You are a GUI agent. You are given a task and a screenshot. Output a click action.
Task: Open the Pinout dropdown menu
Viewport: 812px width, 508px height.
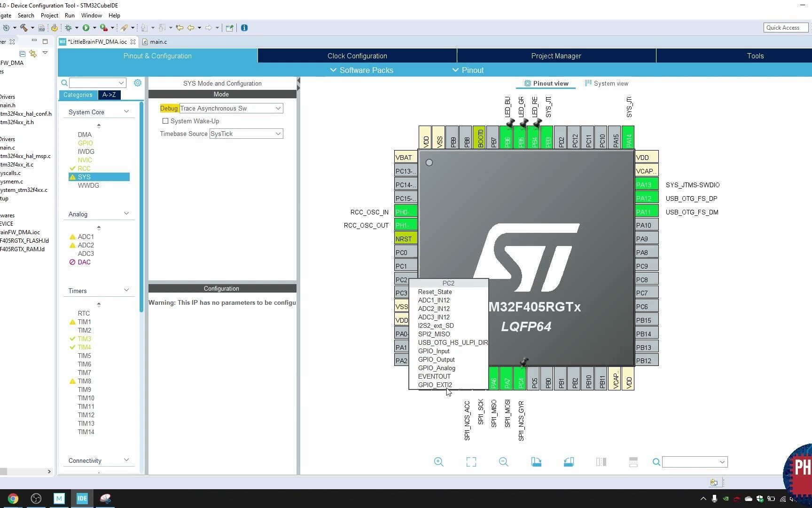(468, 70)
